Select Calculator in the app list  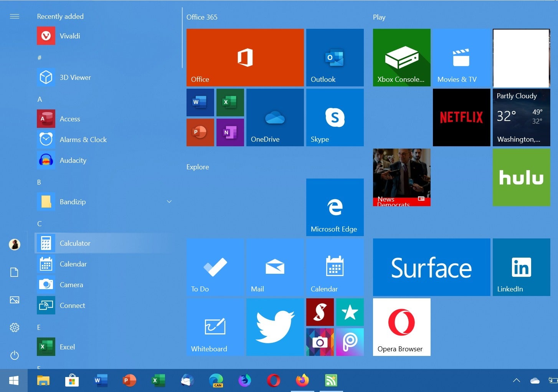point(75,243)
